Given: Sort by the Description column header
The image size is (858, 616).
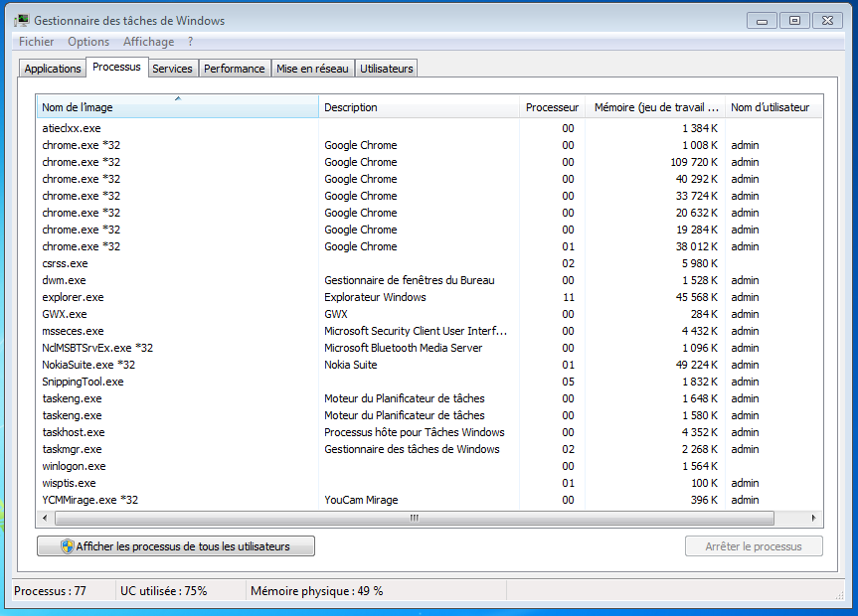Looking at the screenshot, I should (420, 106).
